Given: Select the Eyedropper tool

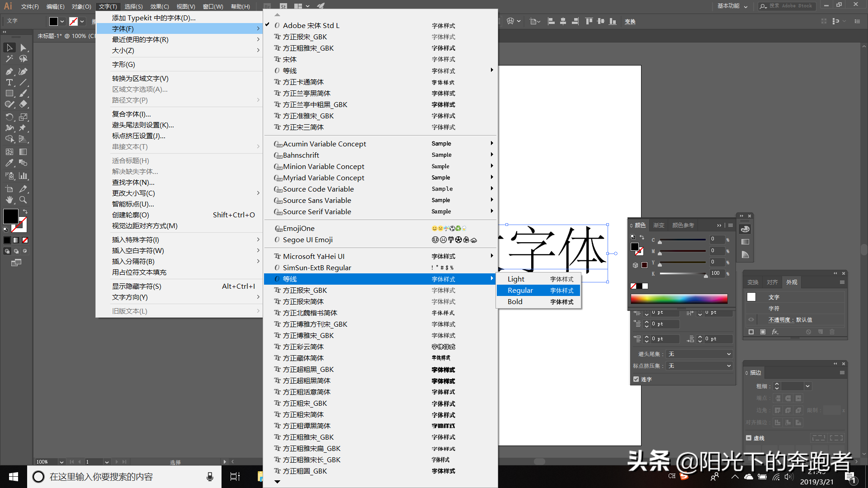Looking at the screenshot, I should point(9,163).
